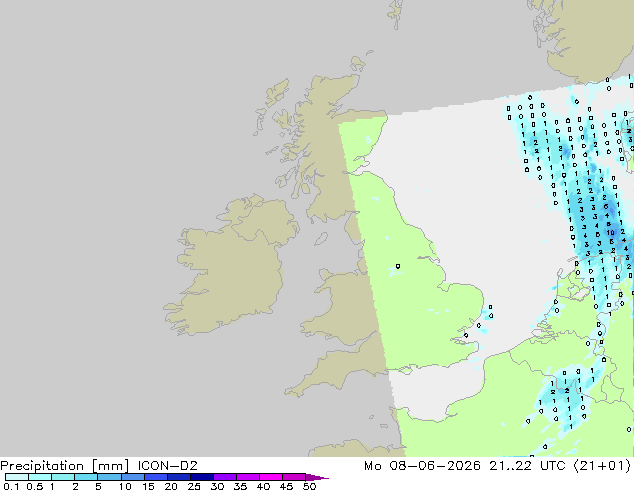Screen dimensions: 634x490
Task: Click the 20 to 25 mm legend swatch
Action: pos(178,477)
